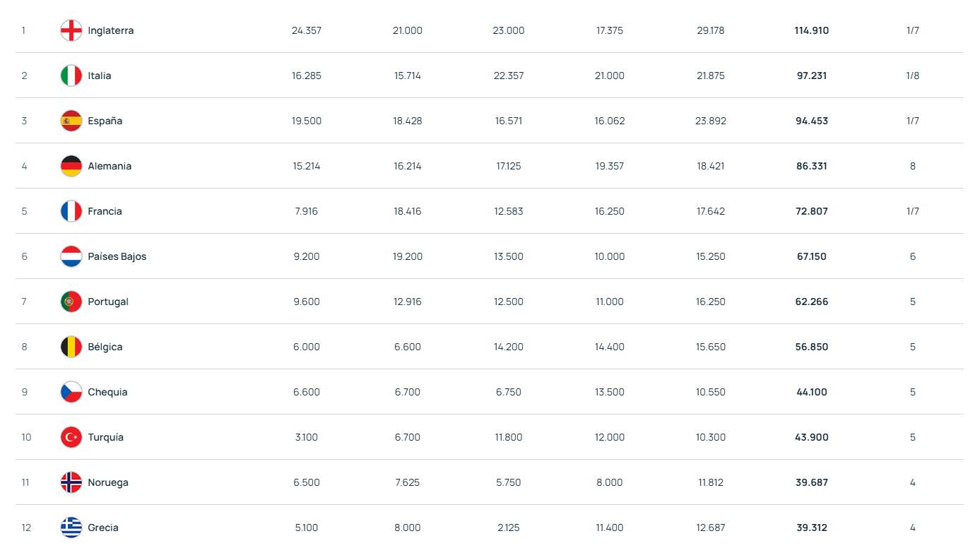The width and height of the screenshot is (980, 548).
Task: Click the Spain flag icon
Action: click(x=71, y=121)
